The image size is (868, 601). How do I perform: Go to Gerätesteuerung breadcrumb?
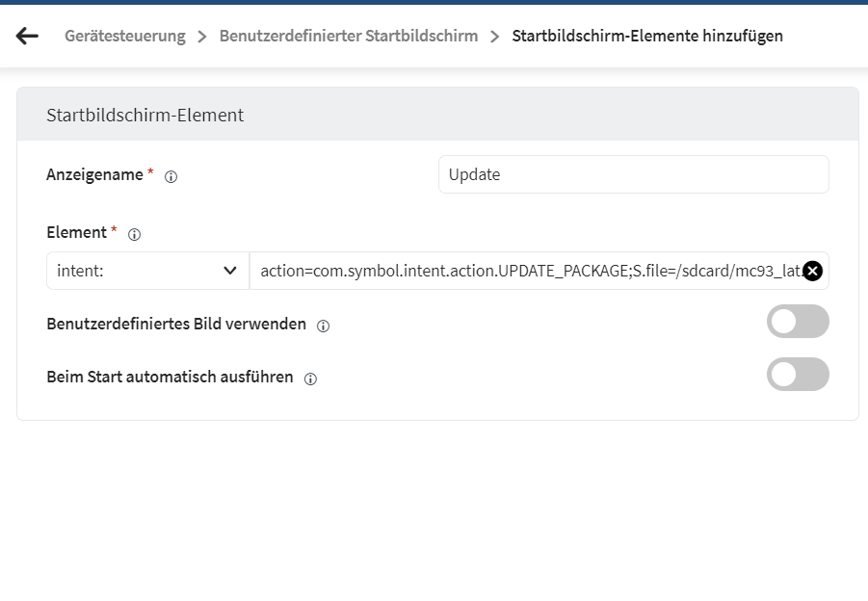pos(124,37)
